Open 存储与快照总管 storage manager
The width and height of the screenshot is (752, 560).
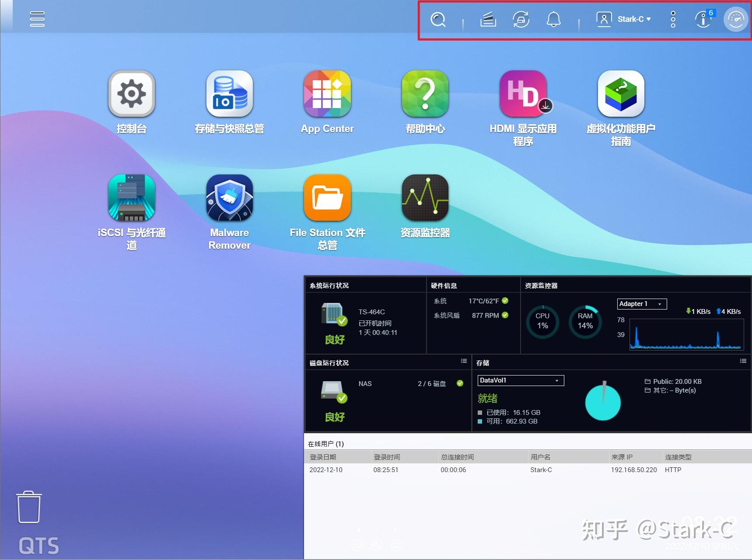[x=229, y=94]
